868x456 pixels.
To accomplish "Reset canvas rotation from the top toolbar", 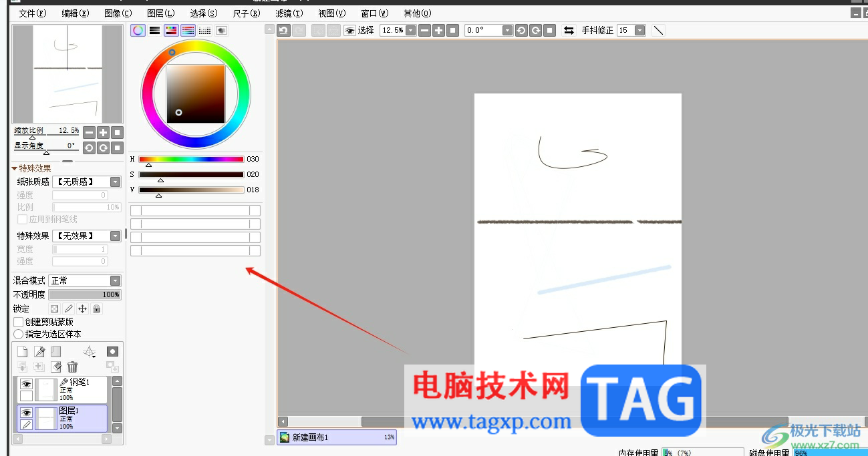I will pos(549,30).
